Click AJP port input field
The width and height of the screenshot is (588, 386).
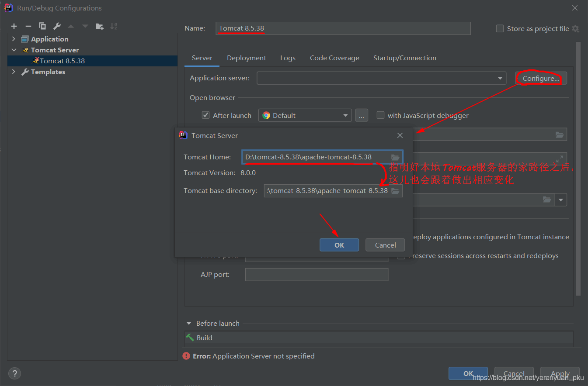pos(317,275)
